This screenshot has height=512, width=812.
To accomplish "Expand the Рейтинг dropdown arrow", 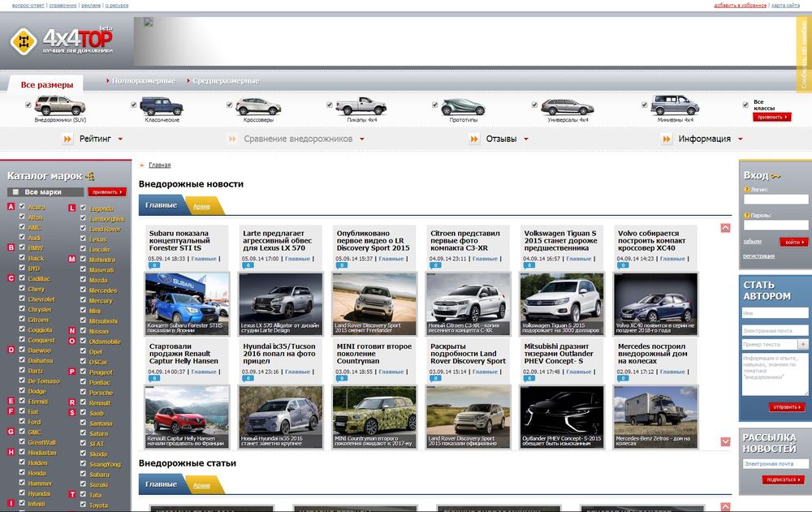I will tap(120, 139).
